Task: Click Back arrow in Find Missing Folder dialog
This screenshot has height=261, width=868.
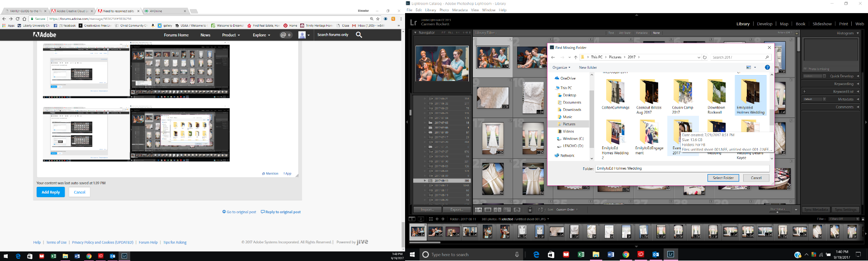Action: (x=553, y=57)
